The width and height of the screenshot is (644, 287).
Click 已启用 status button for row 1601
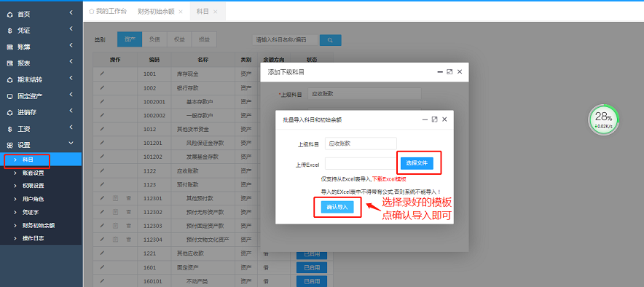312,268
